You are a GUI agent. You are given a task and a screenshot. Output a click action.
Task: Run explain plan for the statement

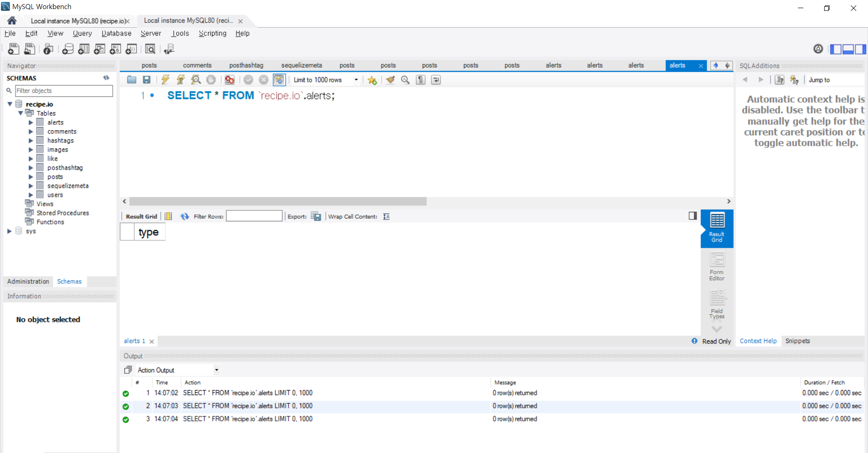(x=196, y=80)
